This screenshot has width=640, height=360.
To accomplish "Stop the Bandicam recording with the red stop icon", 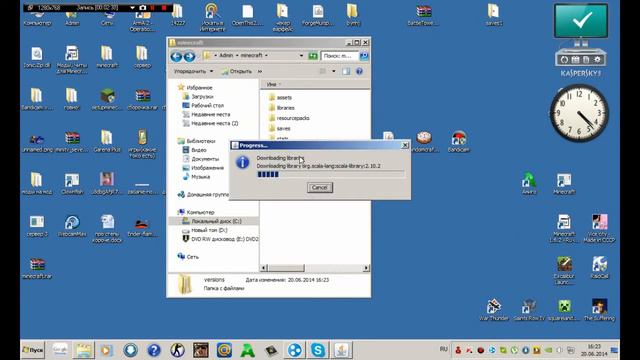I will point(164,8).
